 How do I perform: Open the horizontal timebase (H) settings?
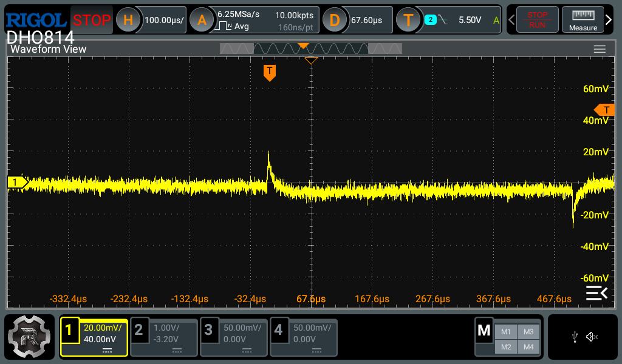point(128,20)
